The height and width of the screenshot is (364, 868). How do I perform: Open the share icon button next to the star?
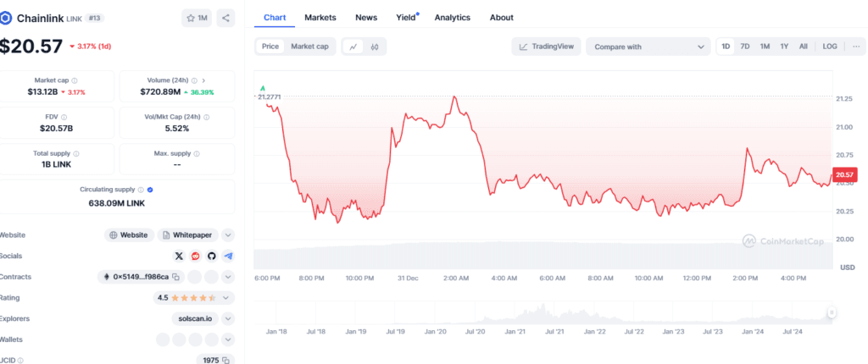coord(225,19)
